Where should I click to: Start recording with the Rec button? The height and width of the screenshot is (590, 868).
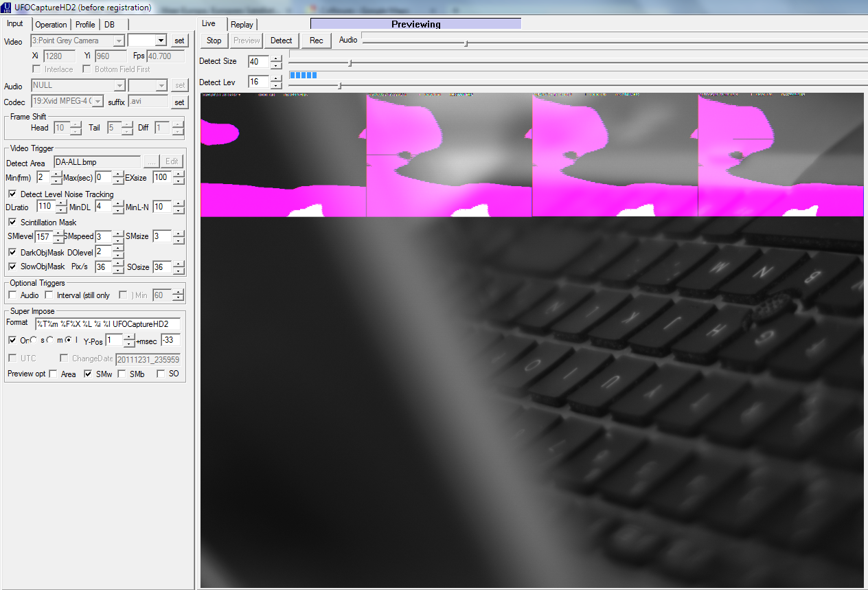pyautogui.click(x=315, y=40)
